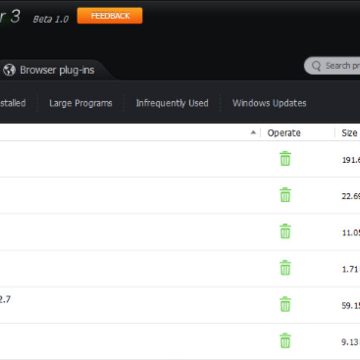
Task: Switch to the Windows Updates filter
Action: click(269, 103)
